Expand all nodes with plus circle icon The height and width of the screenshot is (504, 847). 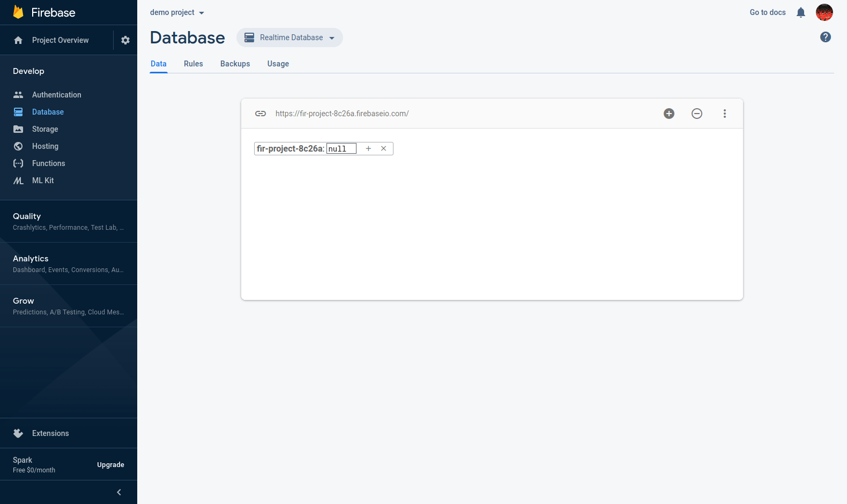(669, 114)
